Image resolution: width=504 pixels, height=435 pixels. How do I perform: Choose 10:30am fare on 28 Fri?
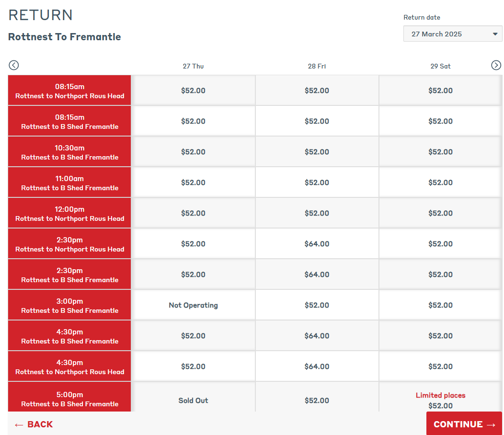tap(317, 152)
